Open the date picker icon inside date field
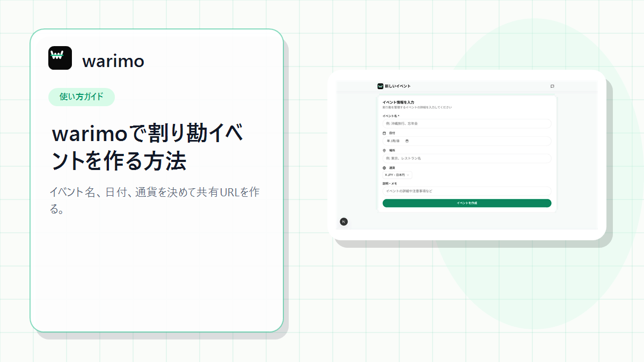644x362 pixels. [x=407, y=141]
